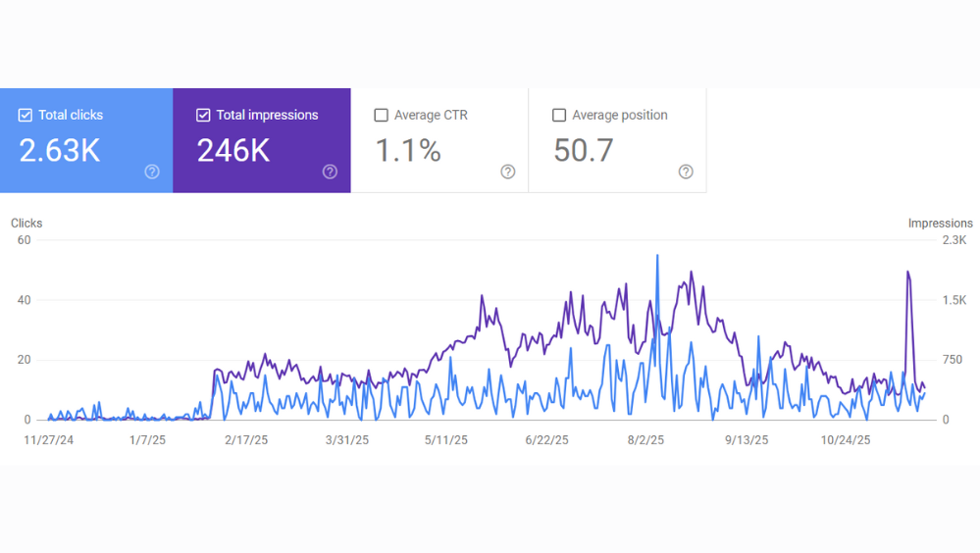Open help icon on Total clicks card

point(152,172)
